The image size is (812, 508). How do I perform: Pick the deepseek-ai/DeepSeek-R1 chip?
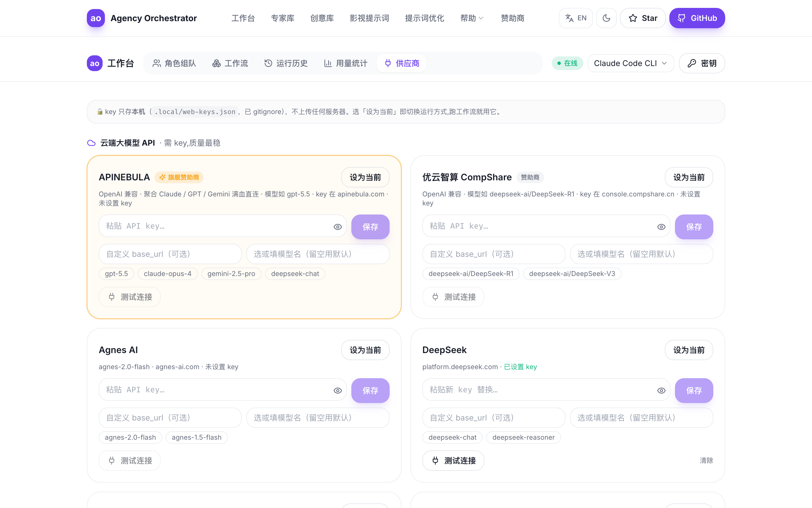coord(471,273)
